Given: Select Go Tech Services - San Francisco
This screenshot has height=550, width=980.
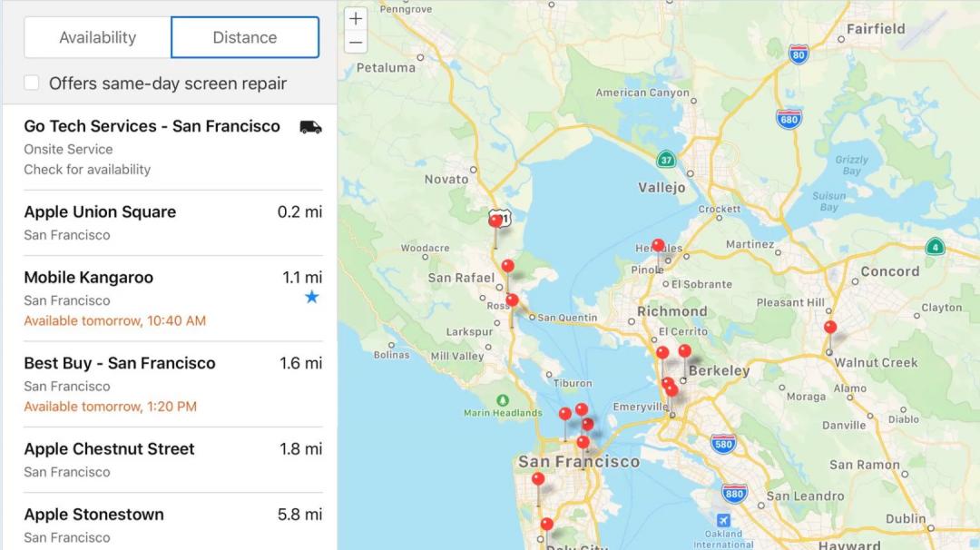Looking at the screenshot, I should (152, 126).
